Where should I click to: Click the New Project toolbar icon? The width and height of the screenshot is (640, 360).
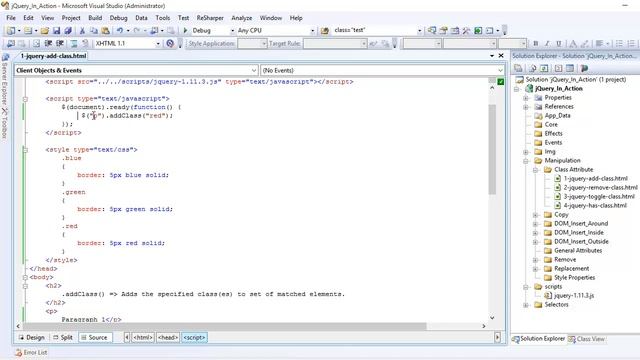click(11, 31)
